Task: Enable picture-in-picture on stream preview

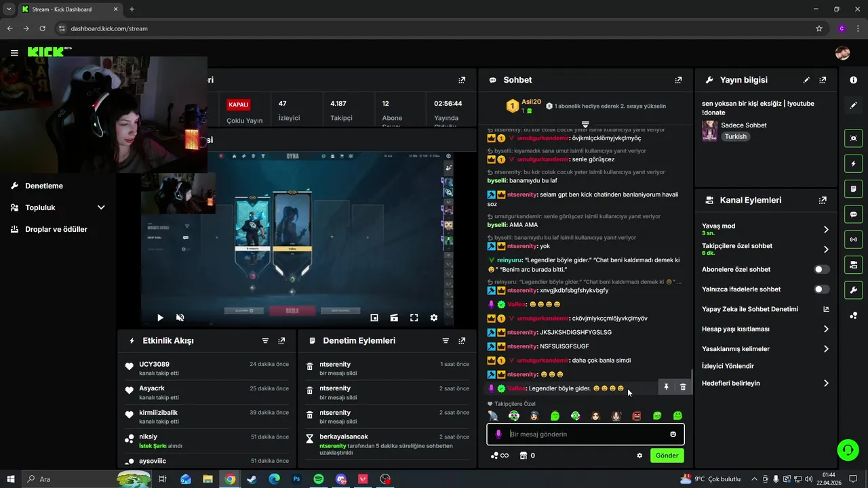Action: click(x=374, y=317)
